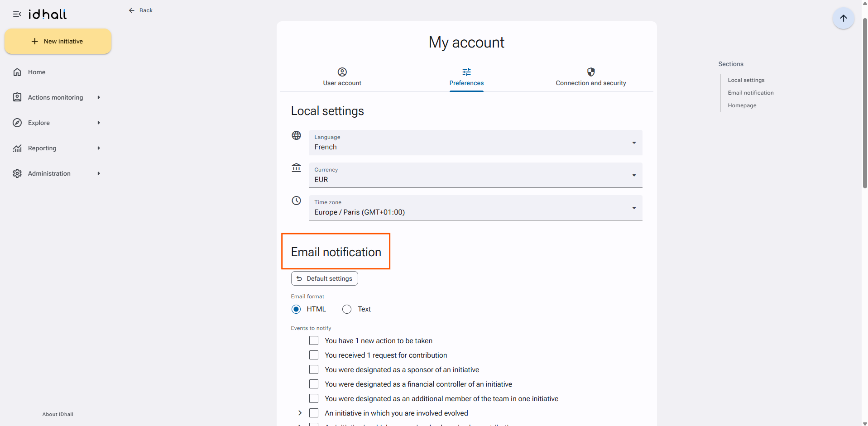This screenshot has width=868, height=426.
Task: Click the User account person icon
Action: click(x=342, y=72)
